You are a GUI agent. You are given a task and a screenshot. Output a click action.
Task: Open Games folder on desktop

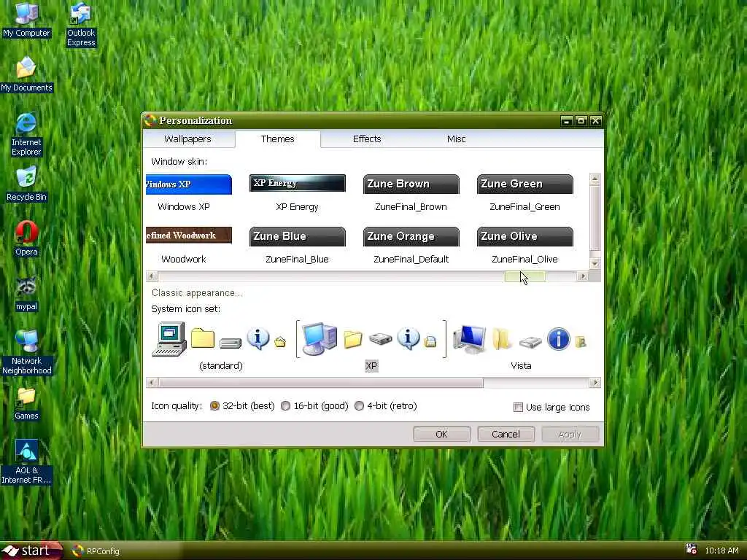(x=26, y=403)
